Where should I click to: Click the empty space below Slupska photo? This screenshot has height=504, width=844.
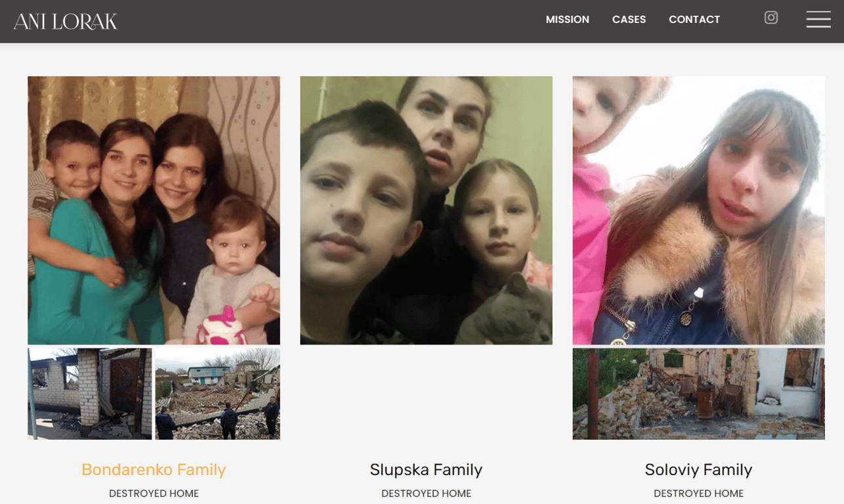click(426, 394)
